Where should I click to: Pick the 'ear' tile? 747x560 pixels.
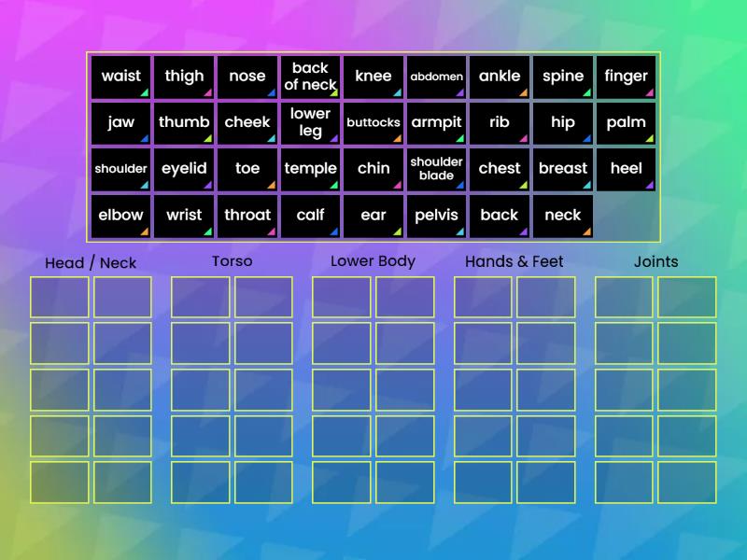tap(373, 217)
